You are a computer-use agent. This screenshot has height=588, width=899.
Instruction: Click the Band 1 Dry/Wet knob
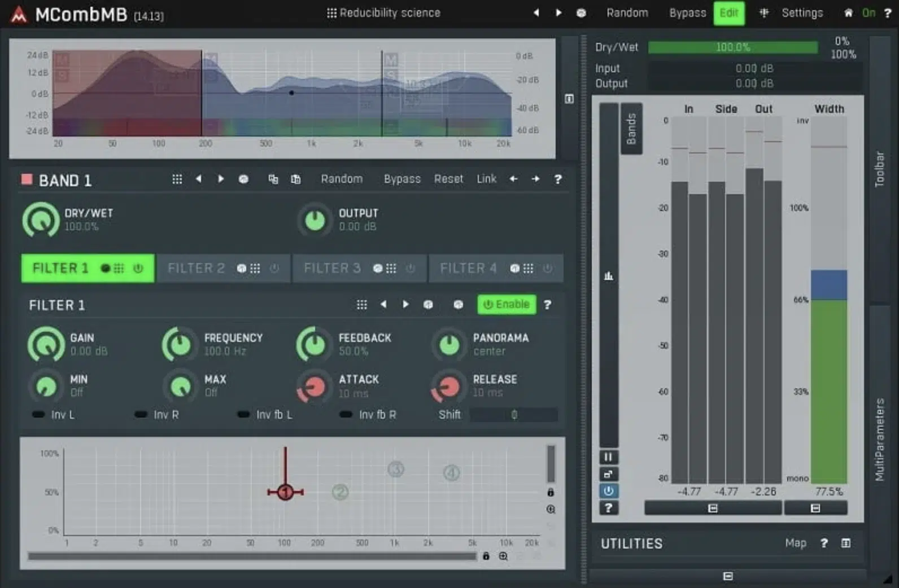click(41, 220)
